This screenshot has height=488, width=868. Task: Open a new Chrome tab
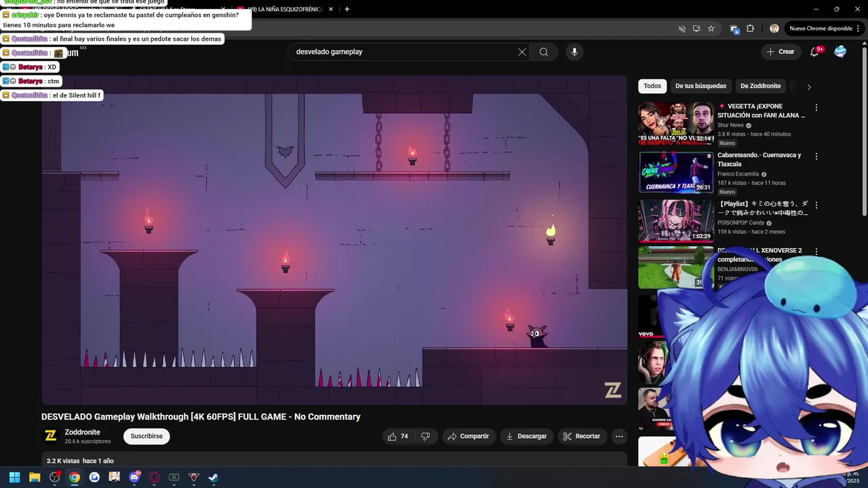(347, 9)
